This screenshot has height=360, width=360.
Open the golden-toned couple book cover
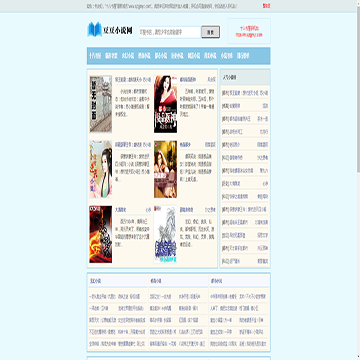165,169
